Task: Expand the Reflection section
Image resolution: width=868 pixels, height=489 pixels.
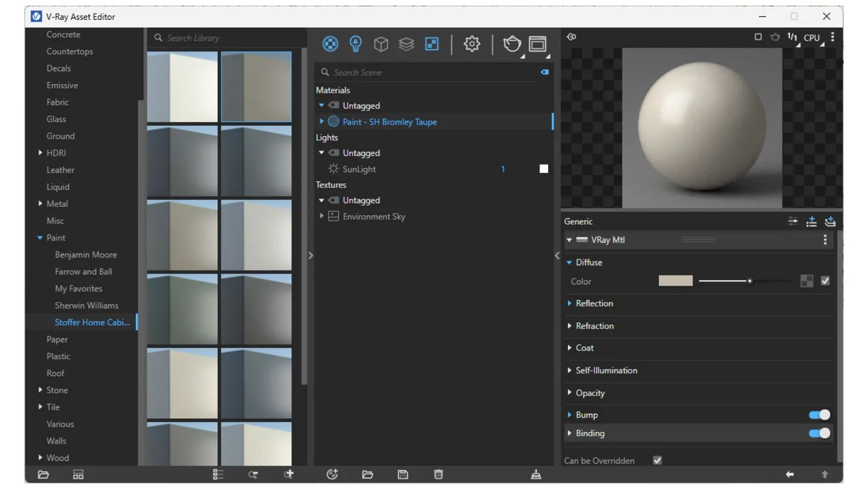Action: click(x=570, y=303)
